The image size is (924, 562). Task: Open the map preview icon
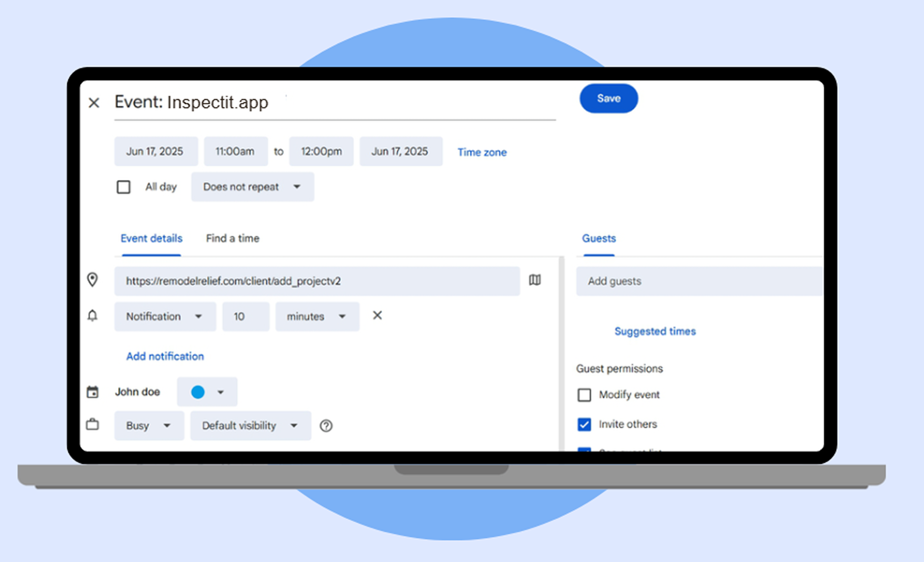point(535,280)
